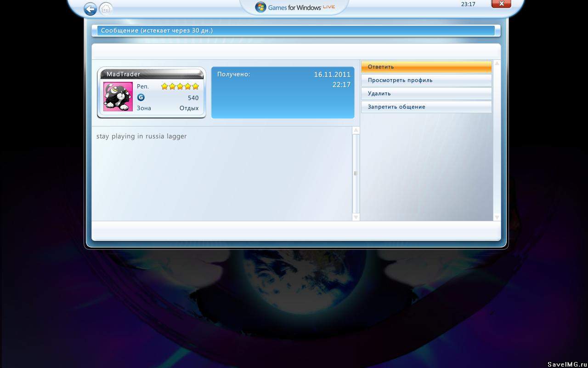
Task: Click the Windows logo in title
Action: (260, 7)
